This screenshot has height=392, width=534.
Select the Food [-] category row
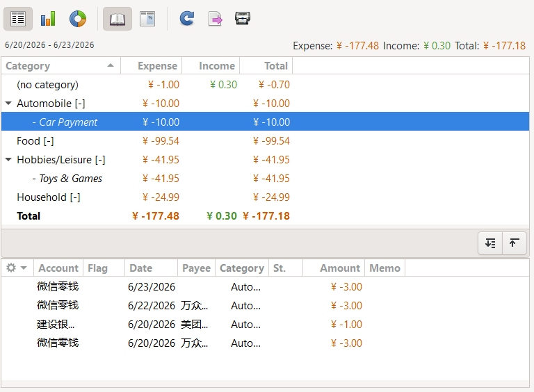[266, 140]
